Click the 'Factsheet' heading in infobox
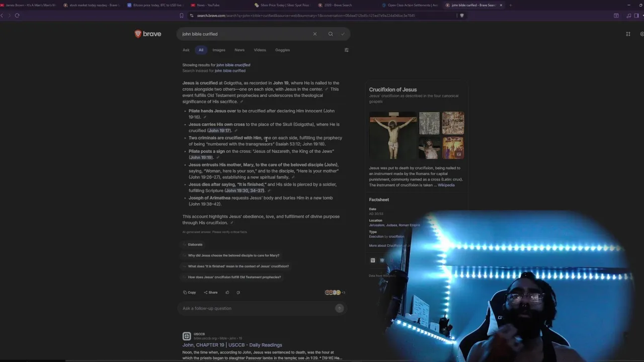644x362 pixels. (379, 200)
